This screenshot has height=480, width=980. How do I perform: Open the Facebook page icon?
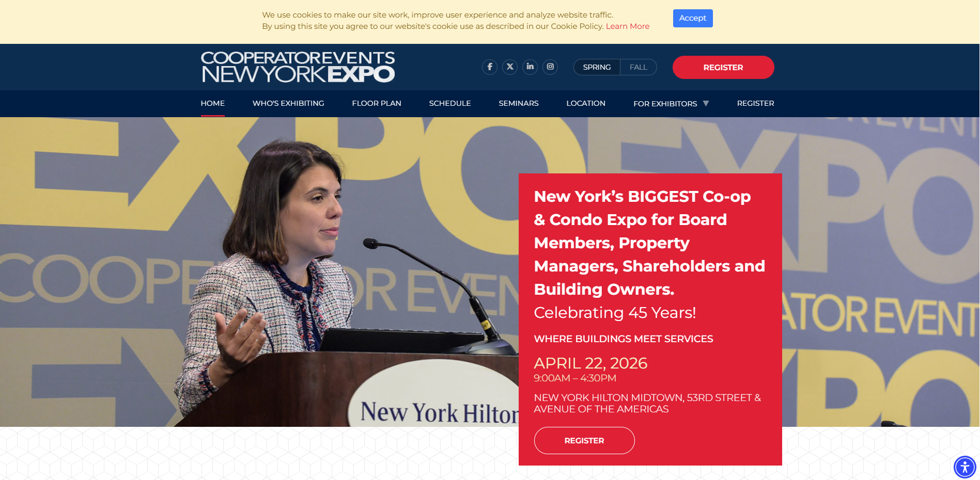click(x=489, y=67)
